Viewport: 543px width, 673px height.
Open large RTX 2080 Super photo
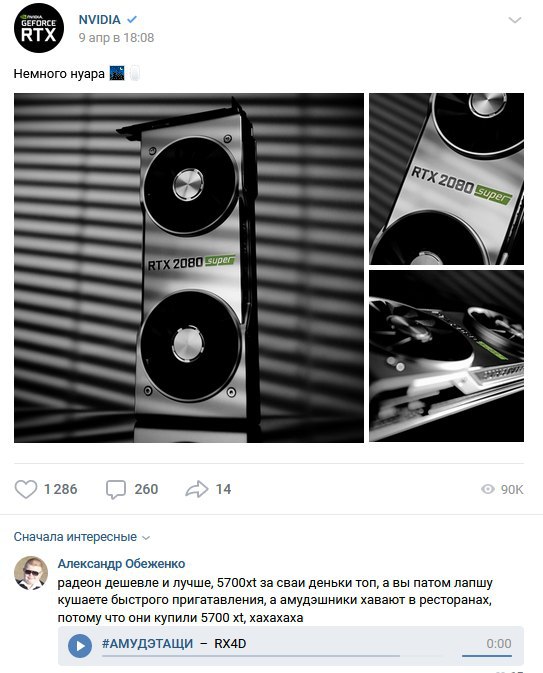coord(189,268)
